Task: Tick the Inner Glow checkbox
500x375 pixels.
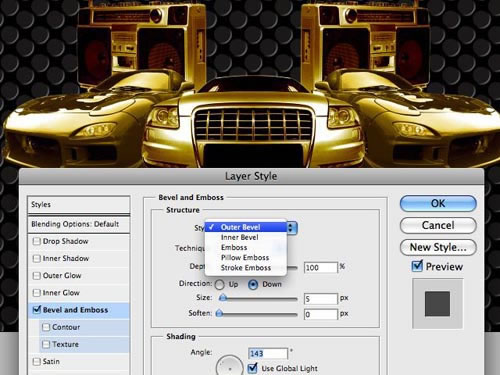Action: click(36, 293)
